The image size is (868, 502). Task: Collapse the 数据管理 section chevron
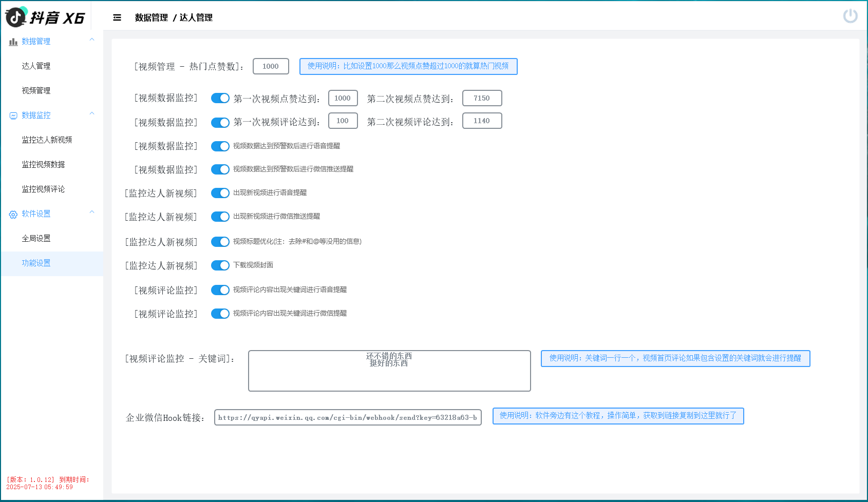click(92, 40)
